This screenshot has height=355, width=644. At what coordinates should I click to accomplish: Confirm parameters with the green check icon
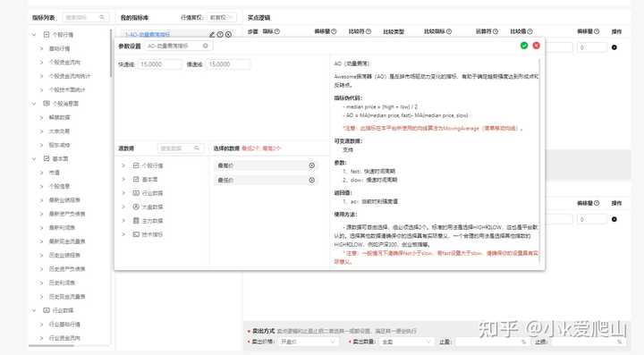coord(523,46)
